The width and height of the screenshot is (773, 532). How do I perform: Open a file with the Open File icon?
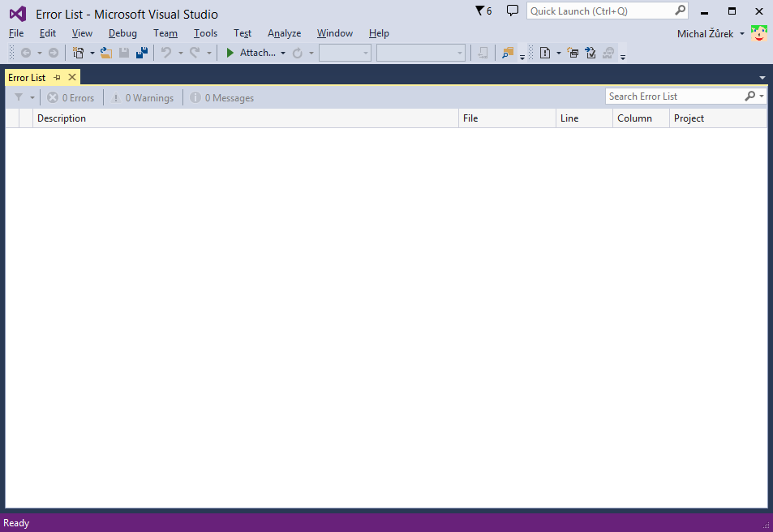106,52
